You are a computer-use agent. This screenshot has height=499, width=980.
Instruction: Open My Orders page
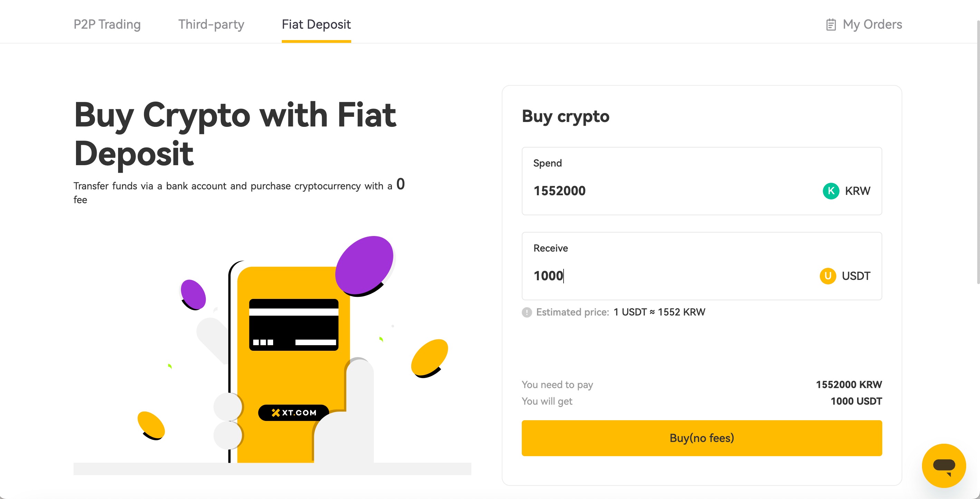872,24
